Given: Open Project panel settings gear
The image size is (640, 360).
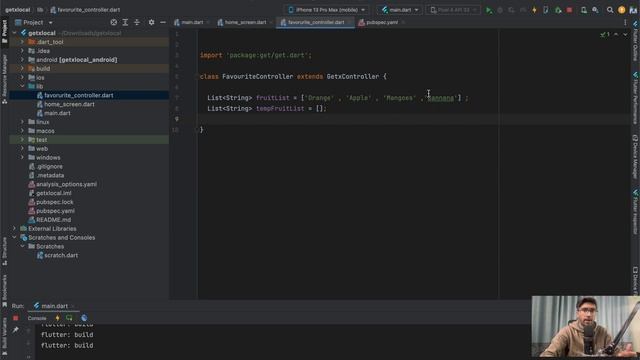Looking at the screenshot, I should 151,22.
